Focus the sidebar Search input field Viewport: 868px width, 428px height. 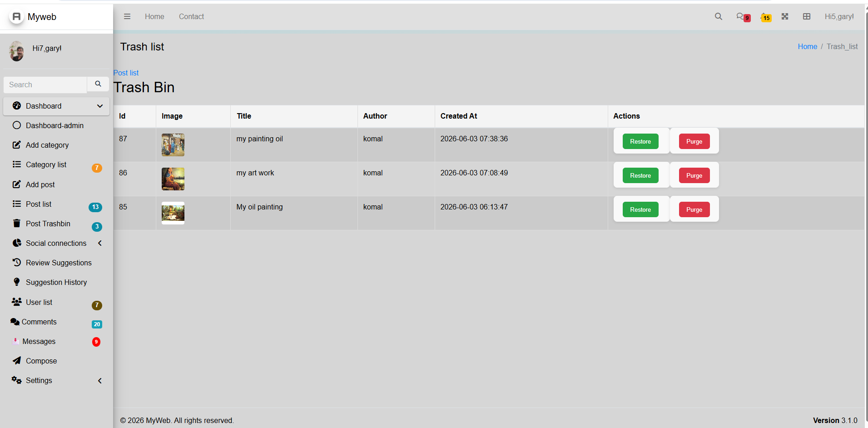(x=45, y=85)
